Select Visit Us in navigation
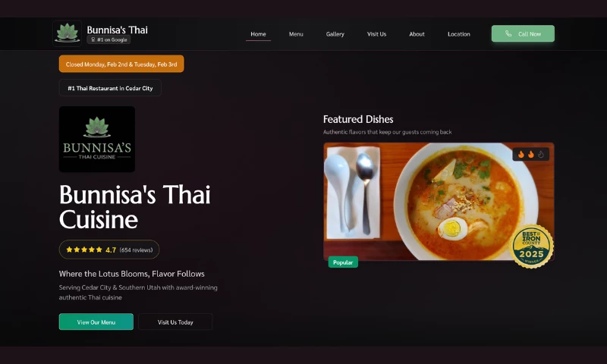 376,34
